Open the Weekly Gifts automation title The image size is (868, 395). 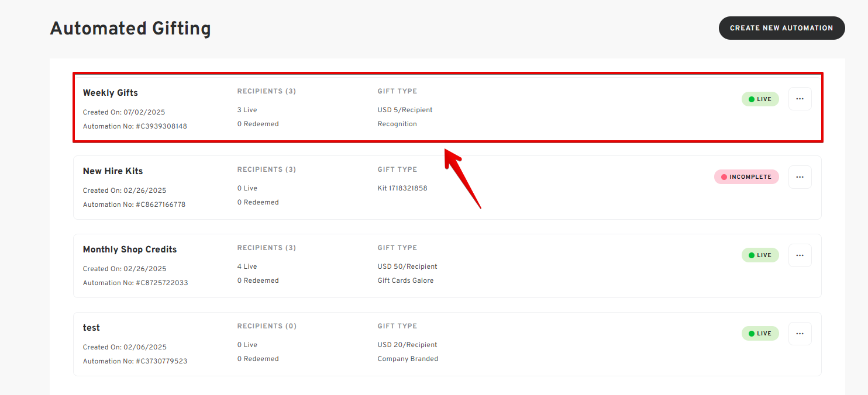tap(111, 93)
